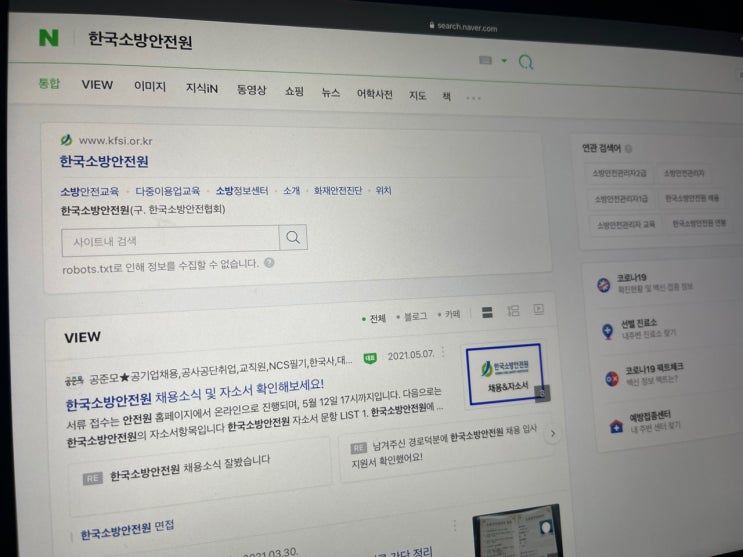Click the 예방접종센터 house icon

coord(616,426)
